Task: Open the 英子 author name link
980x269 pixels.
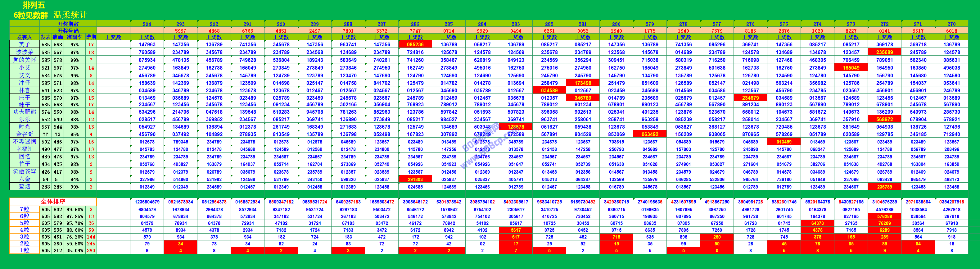Action: point(24,44)
